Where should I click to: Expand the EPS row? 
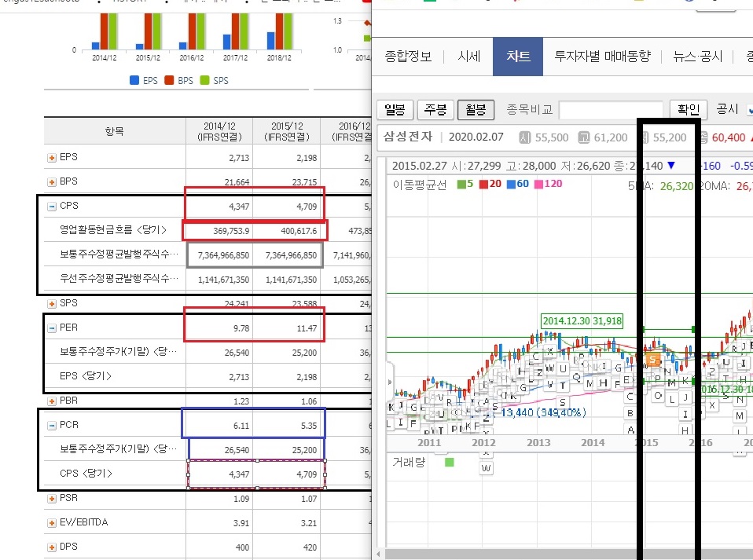pyautogui.click(x=52, y=158)
